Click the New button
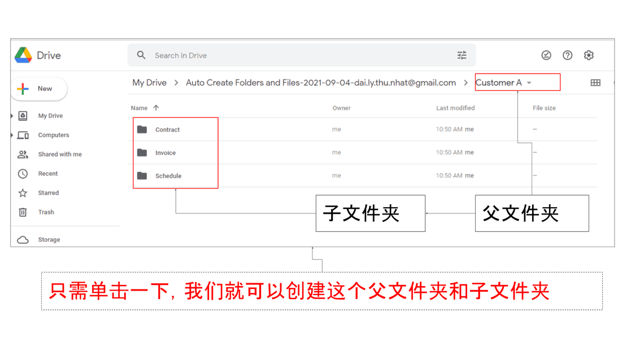Viewport: 644px width, 351px height. pyautogui.click(x=39, y=89)
